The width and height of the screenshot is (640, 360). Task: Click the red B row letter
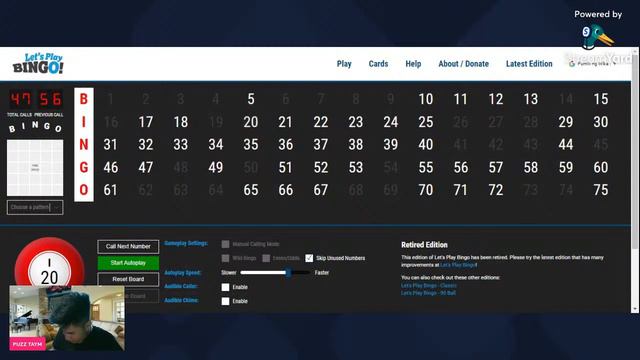click(84, 99)
